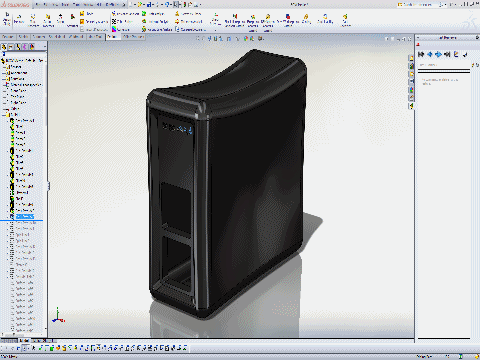Open the Mass Properties tool in the ribbon
This screenshot has height=360, width=480.
pos(33,20)
